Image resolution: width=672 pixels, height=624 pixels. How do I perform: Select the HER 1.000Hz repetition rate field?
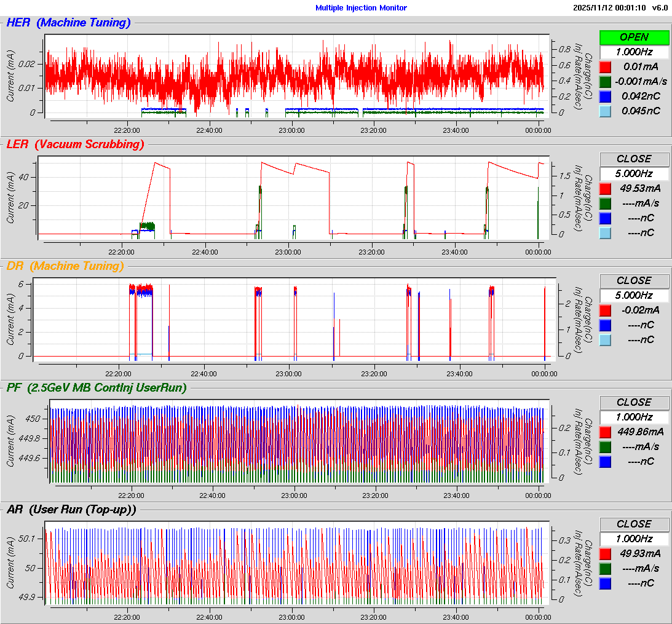(634, 52)
